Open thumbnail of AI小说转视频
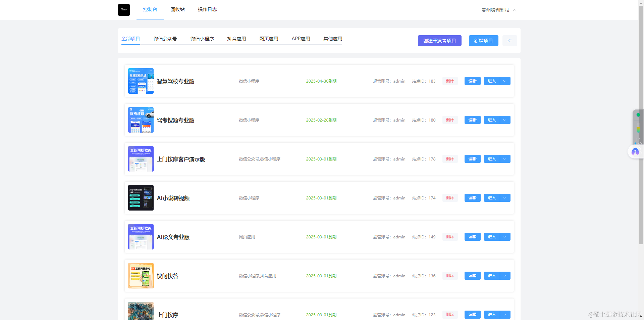644x320 pixels. click(x=141, y=198)
